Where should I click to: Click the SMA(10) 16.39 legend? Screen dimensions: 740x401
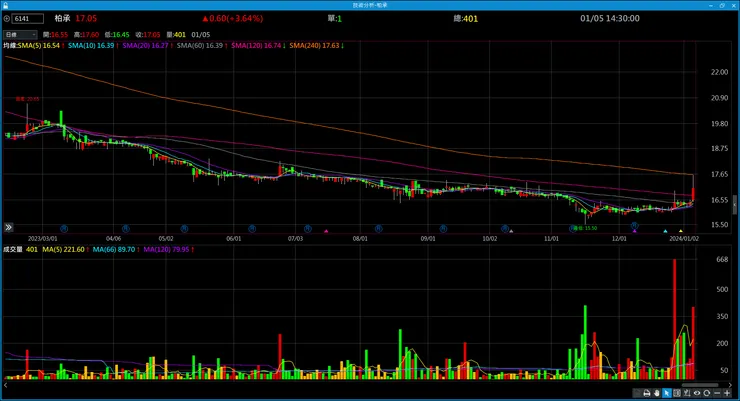coord(93,46)
